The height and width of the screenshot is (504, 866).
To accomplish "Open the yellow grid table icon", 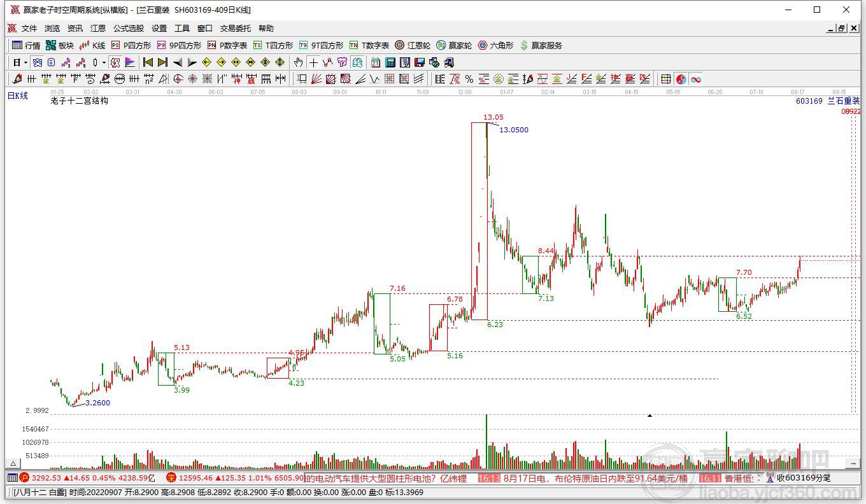I will (x=666, y=79).
